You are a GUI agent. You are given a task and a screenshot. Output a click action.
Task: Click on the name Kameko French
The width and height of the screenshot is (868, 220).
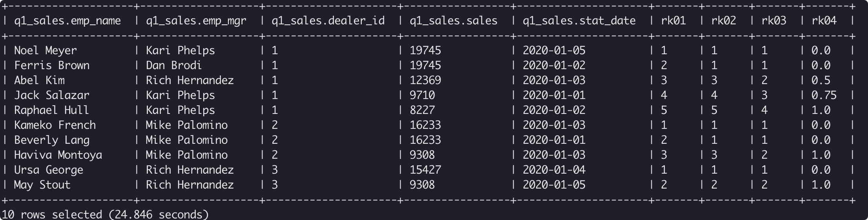point(55,125)
